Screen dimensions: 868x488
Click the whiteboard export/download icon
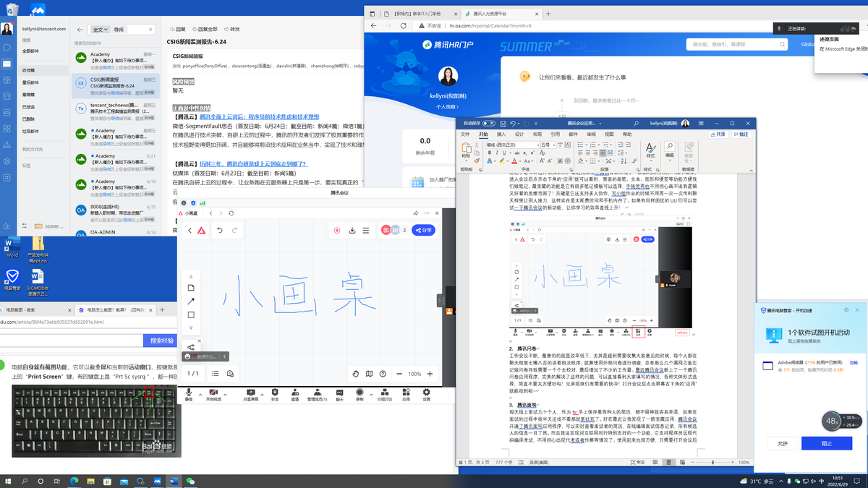[x=352, y=231]
